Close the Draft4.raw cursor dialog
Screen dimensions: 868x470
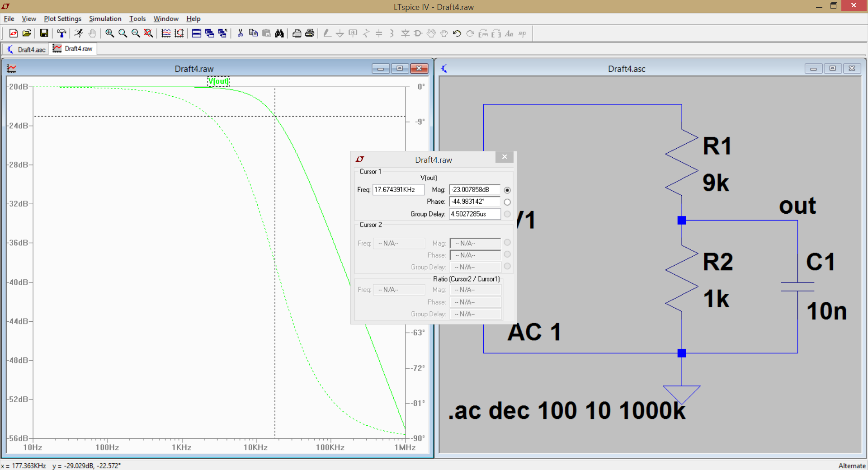pos(505,157)
